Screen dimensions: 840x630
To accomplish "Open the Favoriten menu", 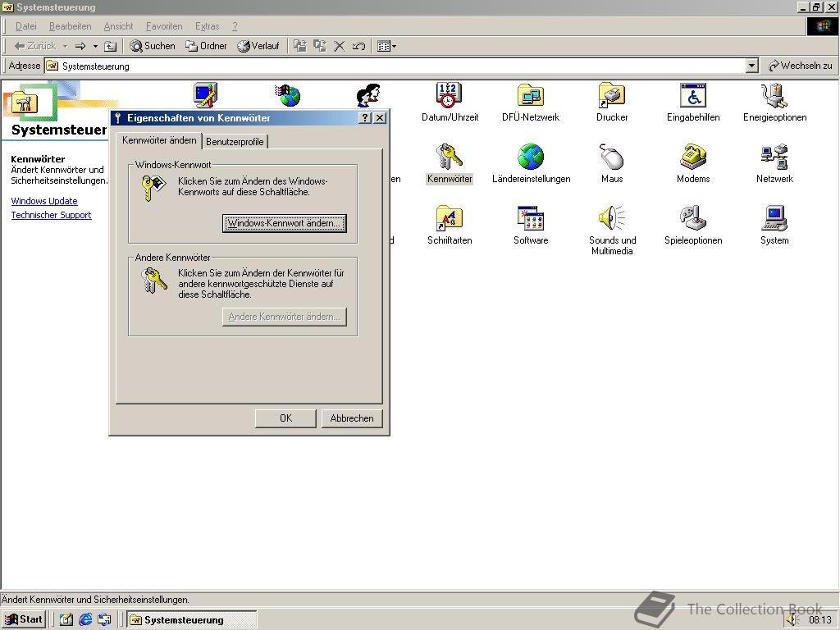I will [164, 26].
